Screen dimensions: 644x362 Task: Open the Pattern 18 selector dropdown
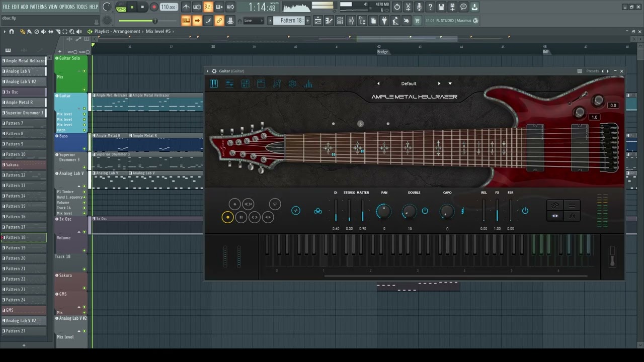point(291,21)
